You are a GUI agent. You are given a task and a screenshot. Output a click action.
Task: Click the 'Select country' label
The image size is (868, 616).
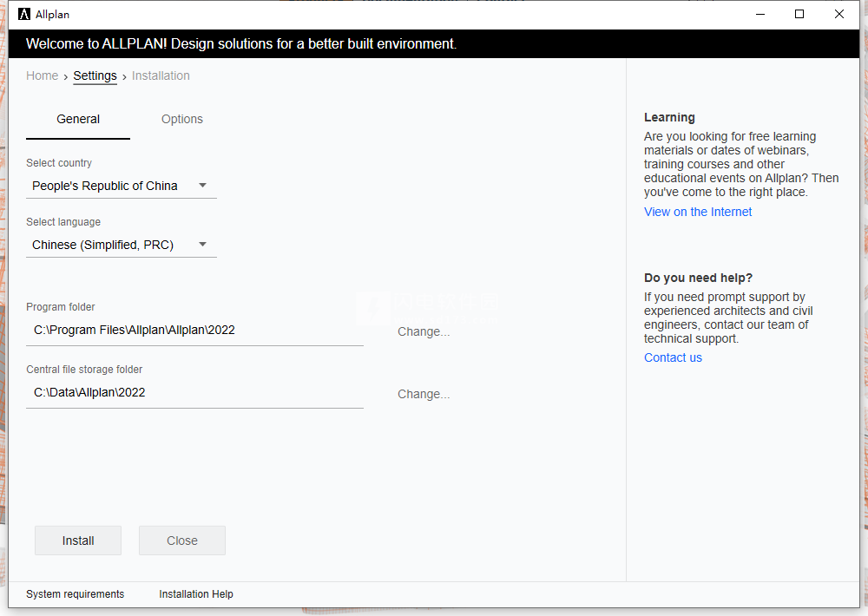click(59, 163)
